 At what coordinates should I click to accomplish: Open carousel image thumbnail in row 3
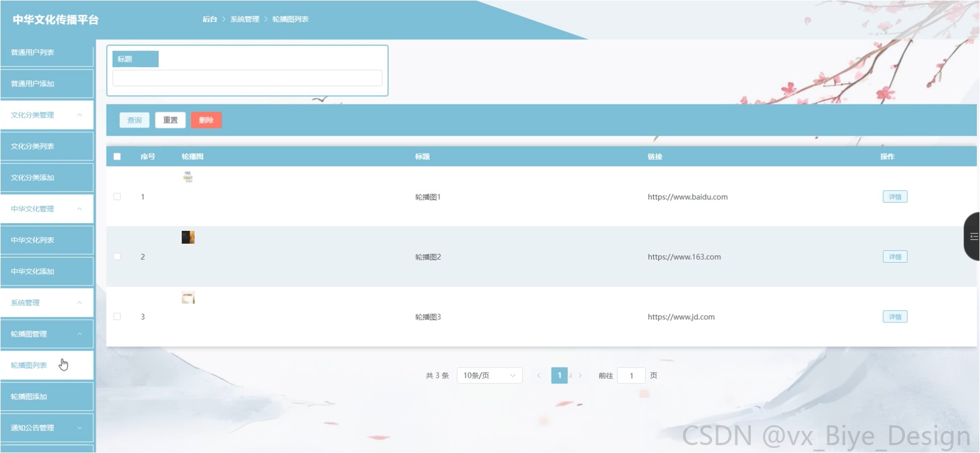(188, 297)
